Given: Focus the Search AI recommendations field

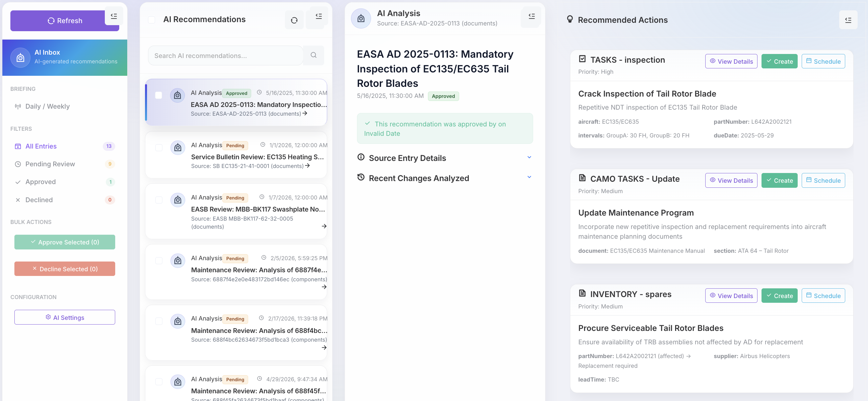Looking at the screenshot, I should tap(225, 56).
